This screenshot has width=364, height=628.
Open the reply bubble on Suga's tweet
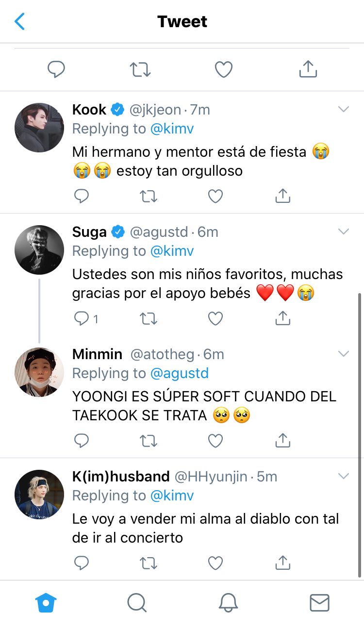(x=82, y=318)
